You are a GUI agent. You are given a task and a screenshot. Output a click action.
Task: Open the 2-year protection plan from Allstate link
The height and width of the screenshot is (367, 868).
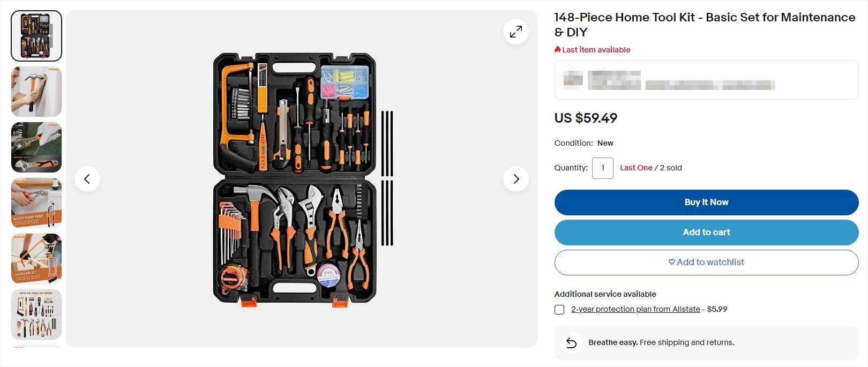tap(635, 309)
